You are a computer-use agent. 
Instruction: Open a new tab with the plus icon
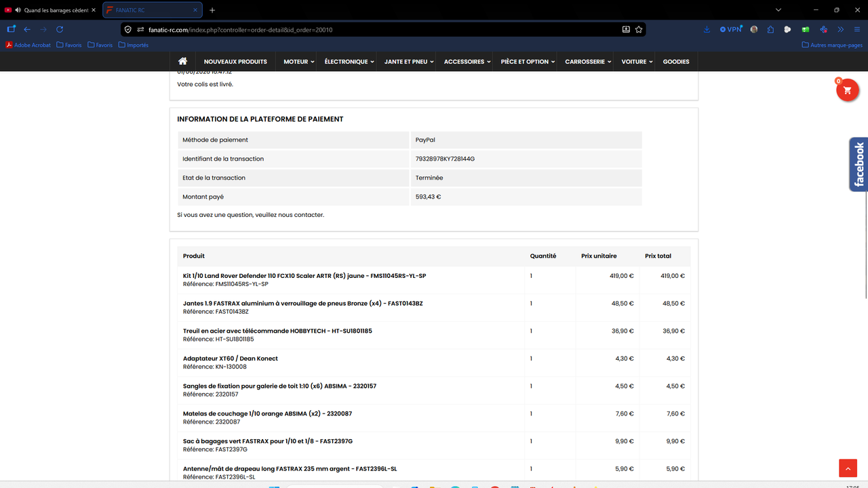point(212,10)
